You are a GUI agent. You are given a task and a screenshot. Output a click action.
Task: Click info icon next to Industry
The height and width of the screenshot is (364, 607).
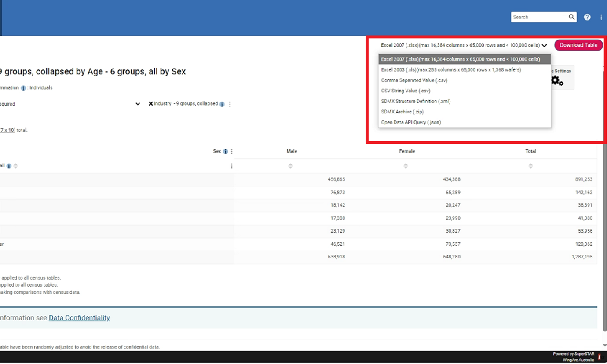[222, 104]
